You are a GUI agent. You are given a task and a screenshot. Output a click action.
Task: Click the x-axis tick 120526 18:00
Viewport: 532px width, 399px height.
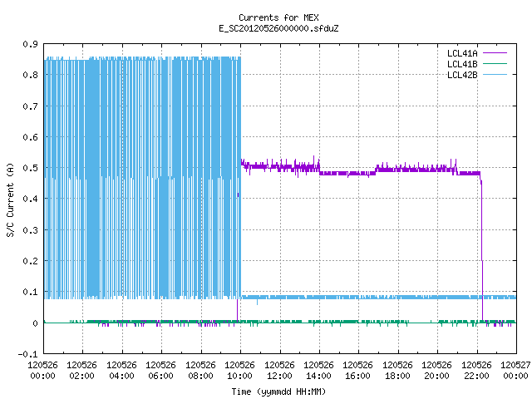[397, 371]
